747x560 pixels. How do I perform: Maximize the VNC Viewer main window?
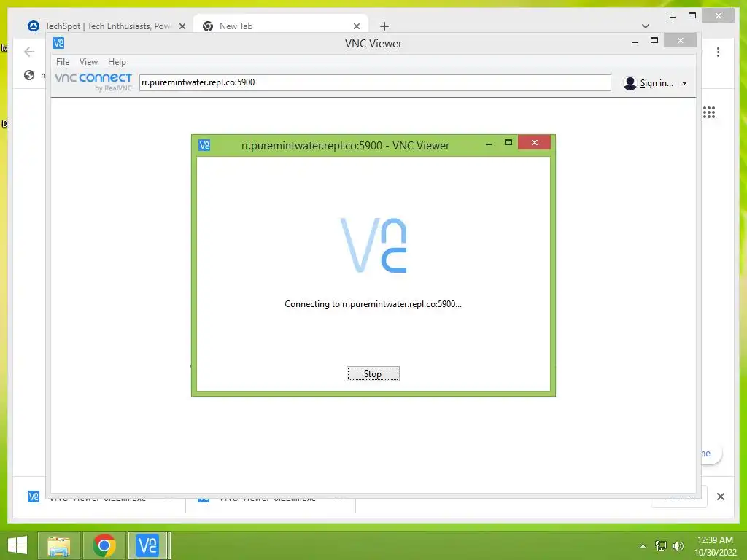(654, 41)
